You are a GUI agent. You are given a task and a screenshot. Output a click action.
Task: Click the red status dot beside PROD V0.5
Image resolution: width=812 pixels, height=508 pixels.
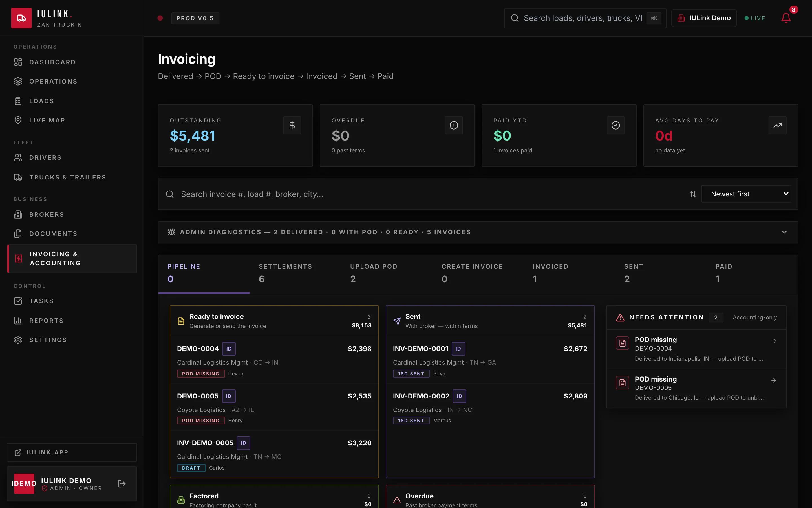tap(160, 18)
